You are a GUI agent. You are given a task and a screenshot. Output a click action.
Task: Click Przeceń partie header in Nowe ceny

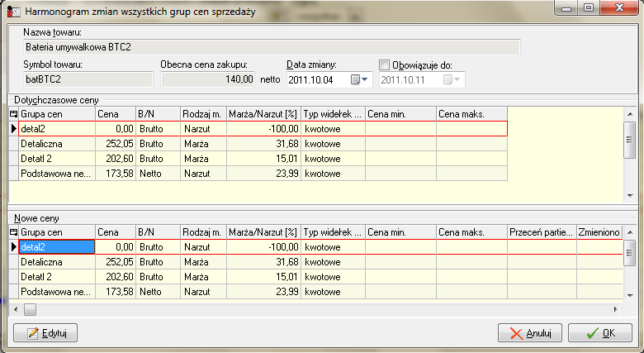542,232
